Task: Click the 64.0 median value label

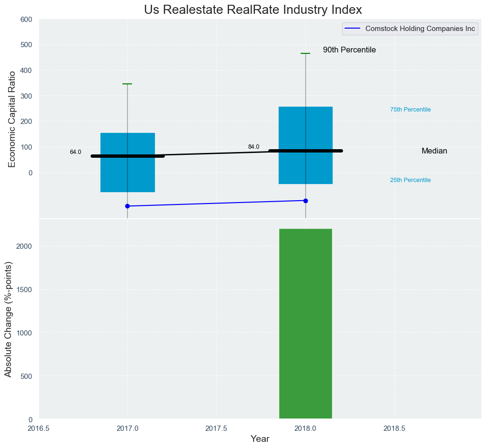Action: pyautogui.click(x=75, y=152)
